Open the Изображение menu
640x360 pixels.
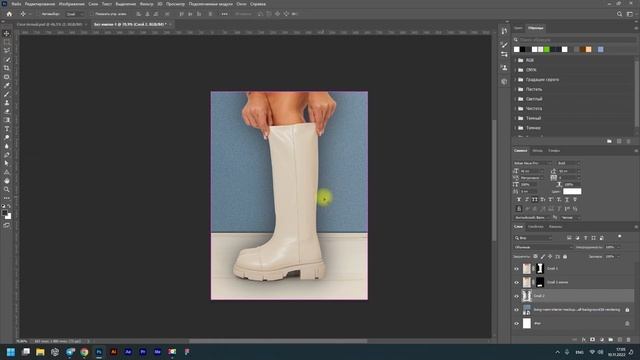point(71,4)
